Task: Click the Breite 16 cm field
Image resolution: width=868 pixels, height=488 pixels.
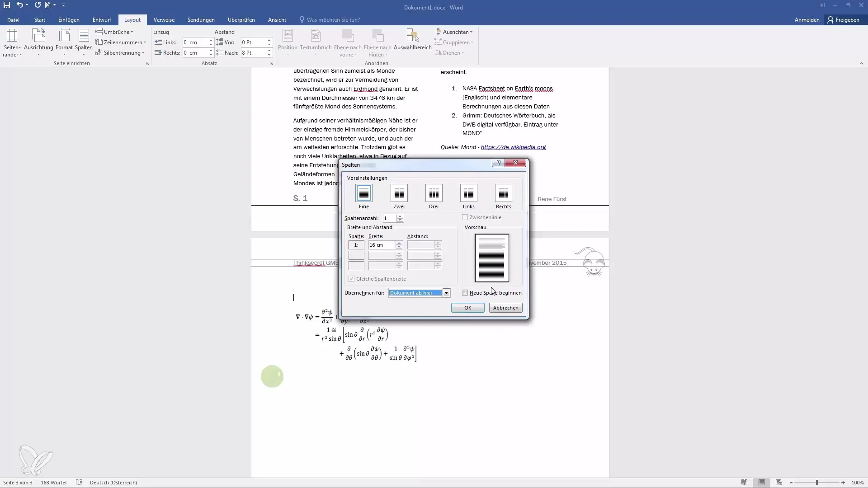Action: point(382,245)
